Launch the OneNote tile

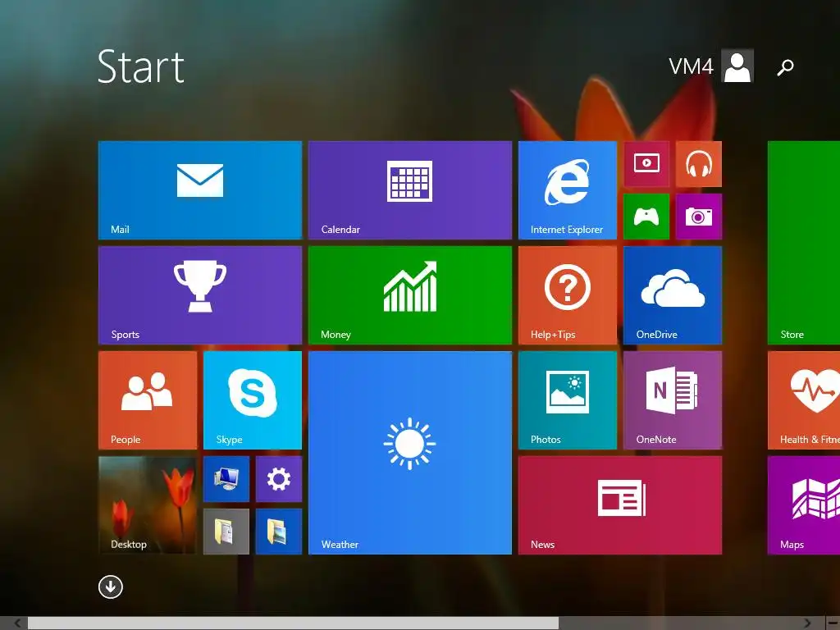[x=673, y=400]
